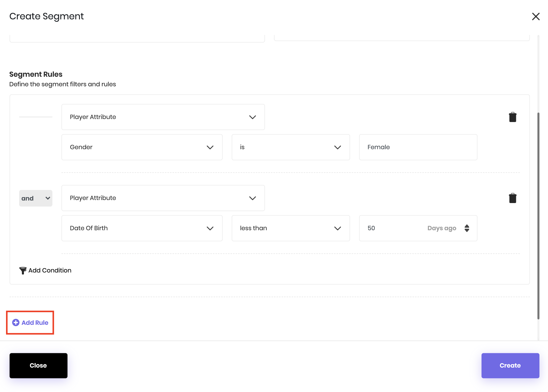This screenshot has height=392, width=548.
Task: Delete the Gender rule with trash icon
Action: click(x=512, y=117)
